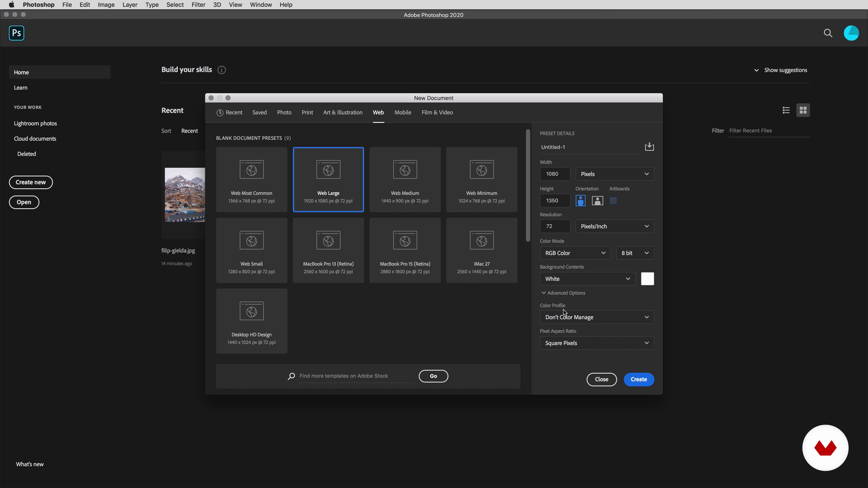Open the Background Contents White dropdown

tap(588, 279)
